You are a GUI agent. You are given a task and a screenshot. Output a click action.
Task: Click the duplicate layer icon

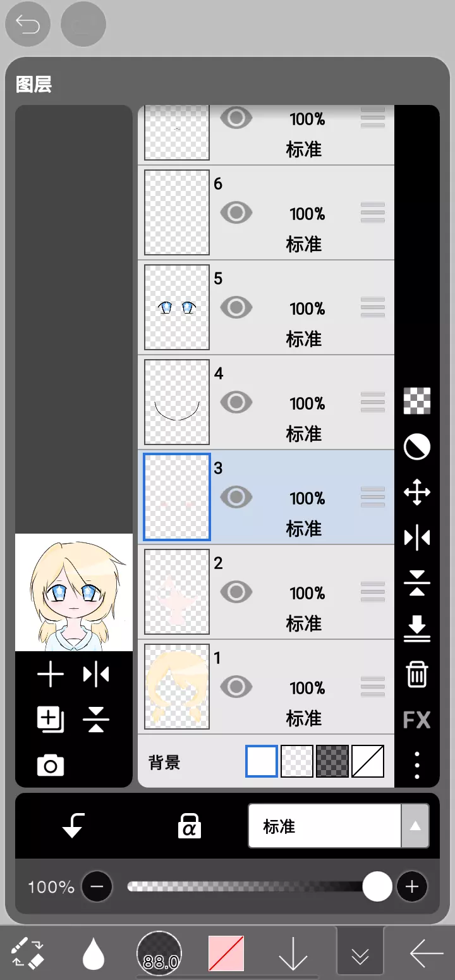[51, 720]
